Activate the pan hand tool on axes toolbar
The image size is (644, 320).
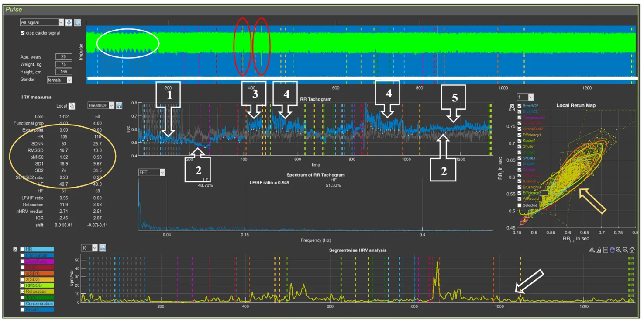(x=612, y=250)
